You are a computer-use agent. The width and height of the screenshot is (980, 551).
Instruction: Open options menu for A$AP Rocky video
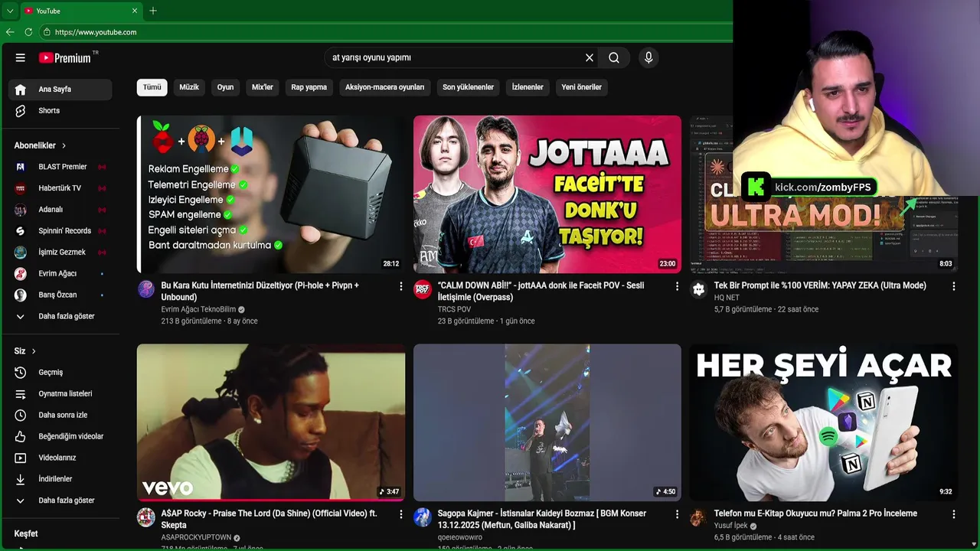[400, 514]
